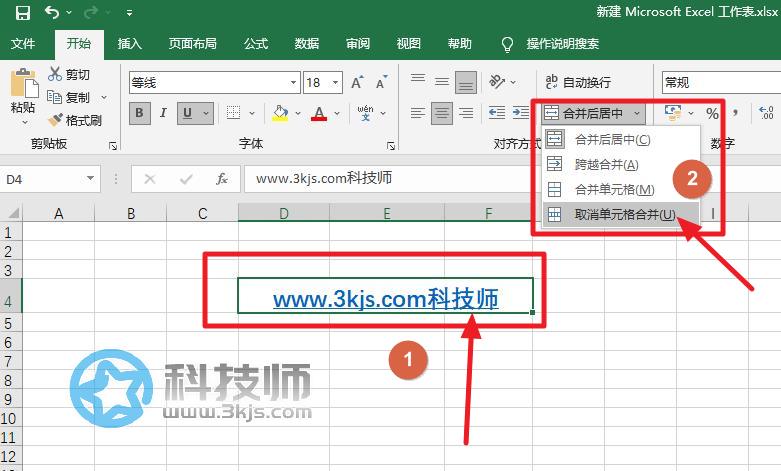Image resolution: width=781 pixels, height=471 pixels.
Task: Open the font size 18 dropdown
Action: coord(336,83)
